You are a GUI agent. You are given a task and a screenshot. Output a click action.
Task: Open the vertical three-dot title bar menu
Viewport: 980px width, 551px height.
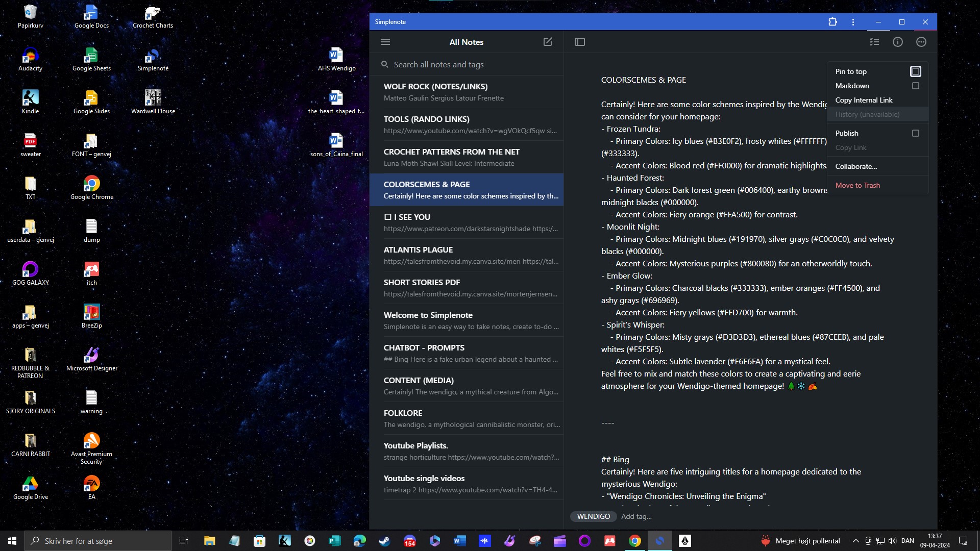(x=853, y=22)
